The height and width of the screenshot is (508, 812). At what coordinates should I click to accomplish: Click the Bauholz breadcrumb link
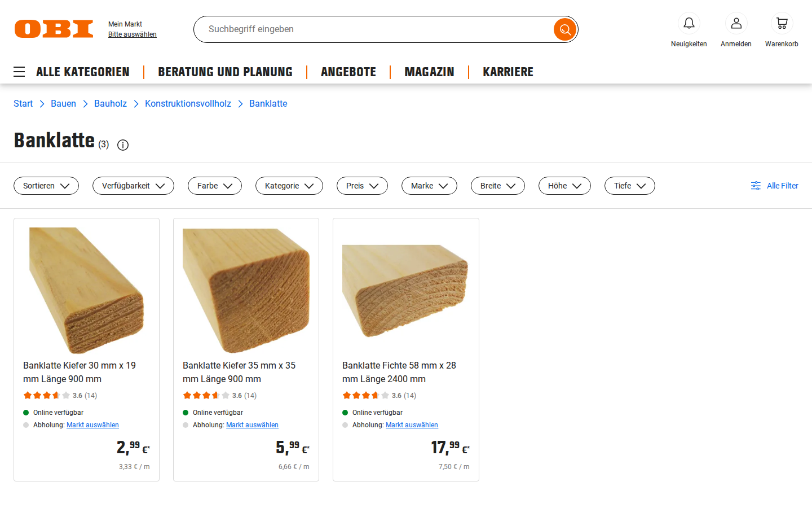111,103
